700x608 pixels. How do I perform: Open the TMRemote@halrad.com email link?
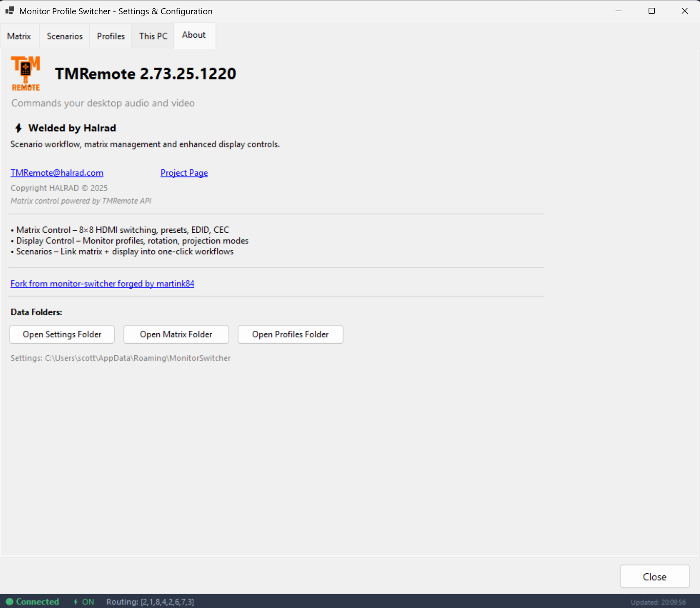(57, 173)
